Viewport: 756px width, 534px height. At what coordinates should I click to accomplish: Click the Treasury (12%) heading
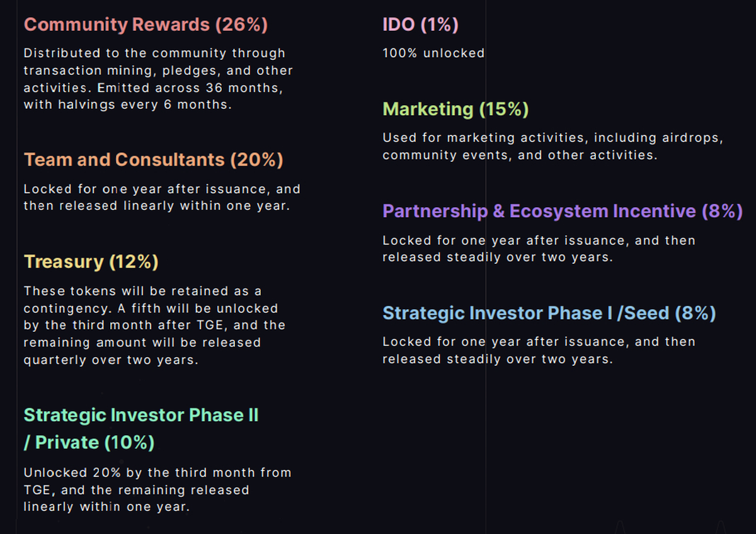[x=91, y=262]
